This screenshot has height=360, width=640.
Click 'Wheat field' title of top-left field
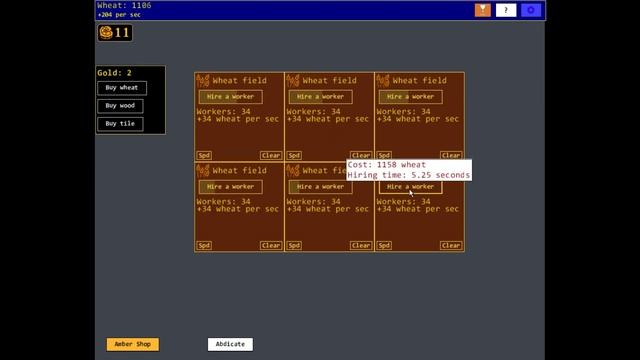(x=240, y=80)
